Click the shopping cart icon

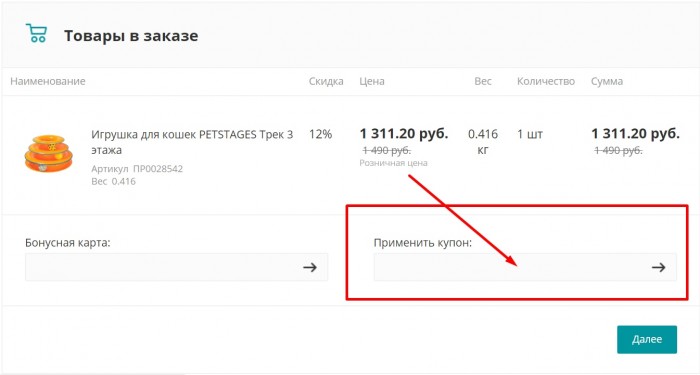[36, 33]
